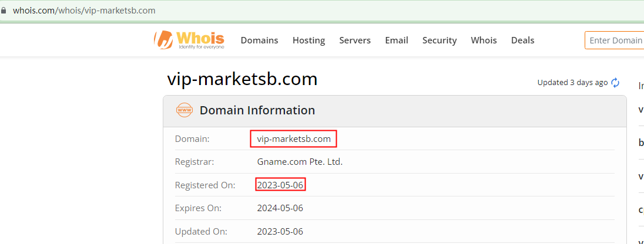Click the www globe icon in Domain Information header

185,110
